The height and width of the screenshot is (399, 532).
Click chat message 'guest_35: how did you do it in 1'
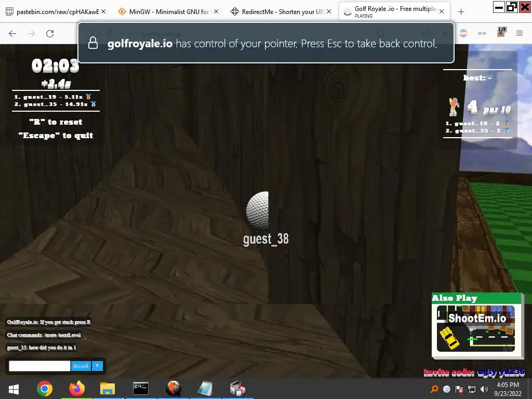(42, 348)
